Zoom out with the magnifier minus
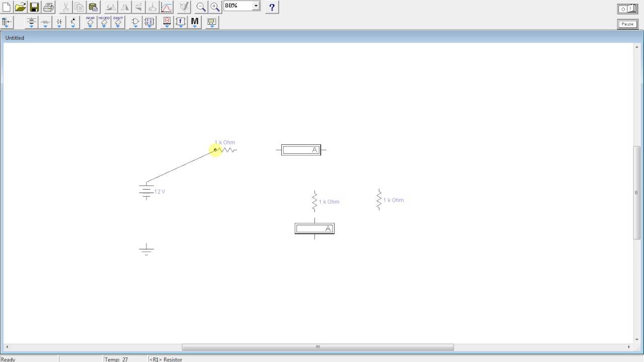Screen dimensions: 644x362 click(201, 7)
